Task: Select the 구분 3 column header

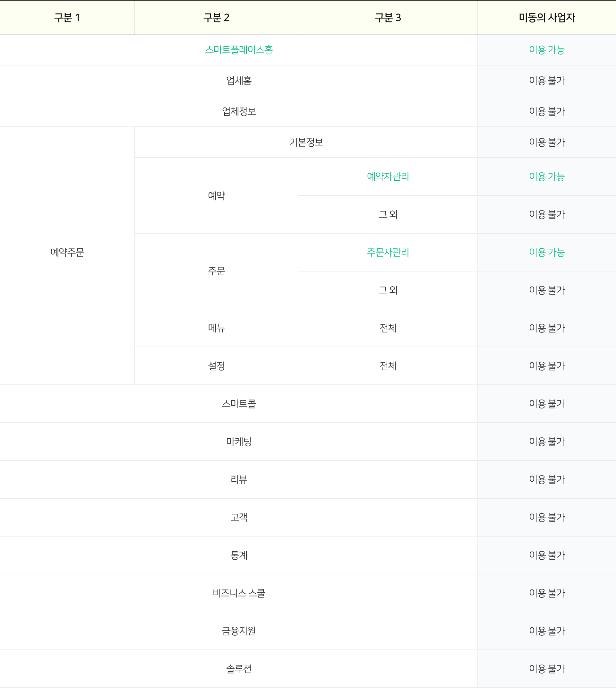Action: coord(388,18)
